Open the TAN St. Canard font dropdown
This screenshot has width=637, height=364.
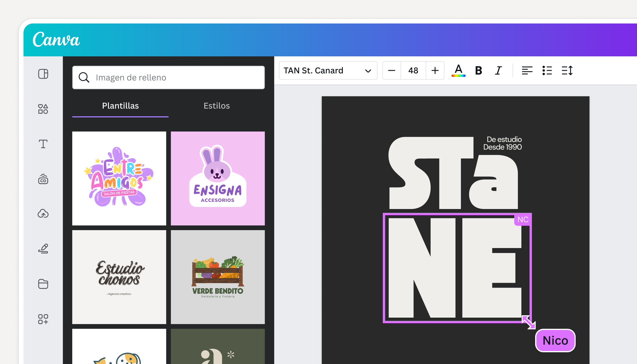(328, 70)
